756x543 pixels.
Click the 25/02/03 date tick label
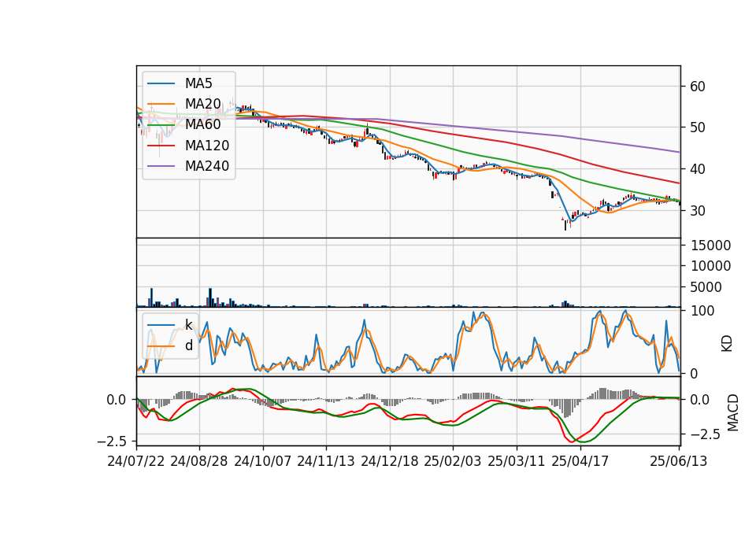pos(453,461)
